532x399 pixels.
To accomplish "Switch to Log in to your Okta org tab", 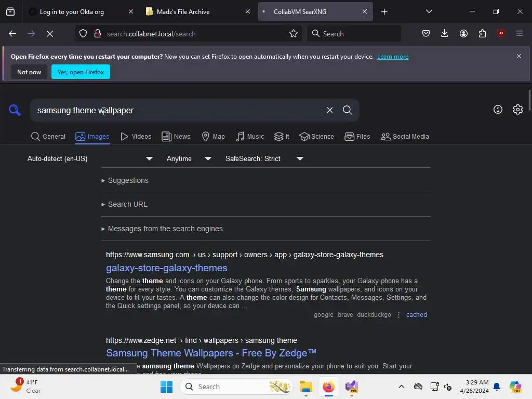I will (x=72, y=11).
